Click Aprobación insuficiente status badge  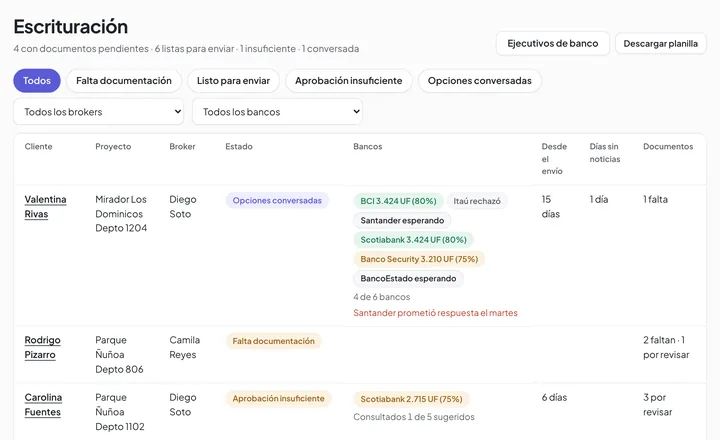pos(278,399)
